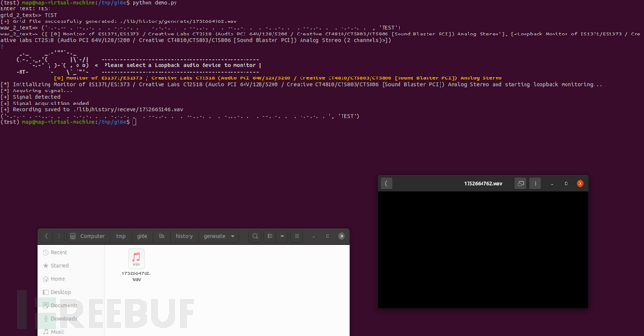
Task: Select Downloads in the sidebar
Action: [71, 319]
